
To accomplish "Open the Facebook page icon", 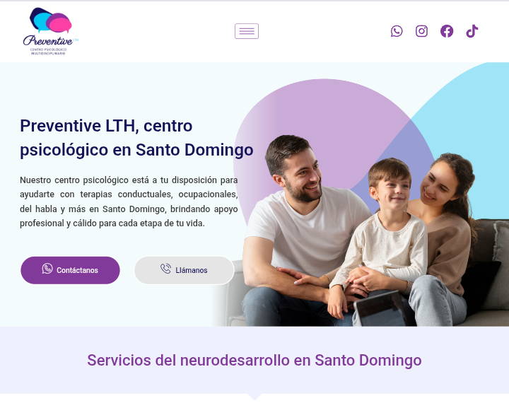I will (447, 31).
